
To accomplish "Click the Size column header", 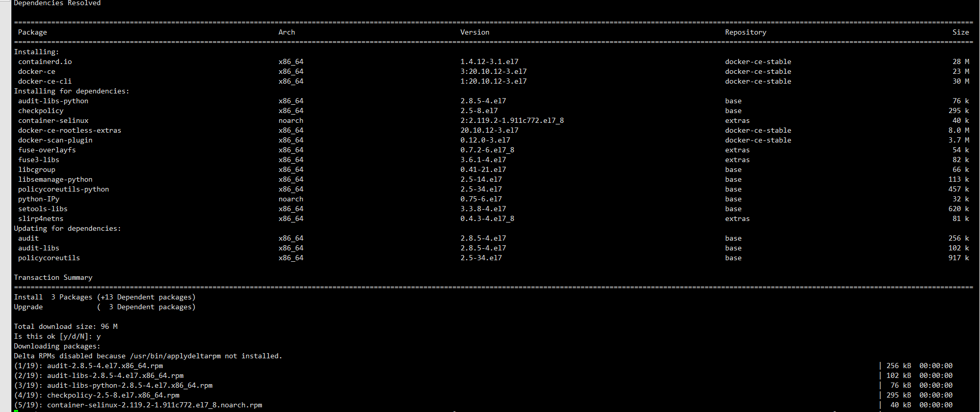I will point(961,32).
